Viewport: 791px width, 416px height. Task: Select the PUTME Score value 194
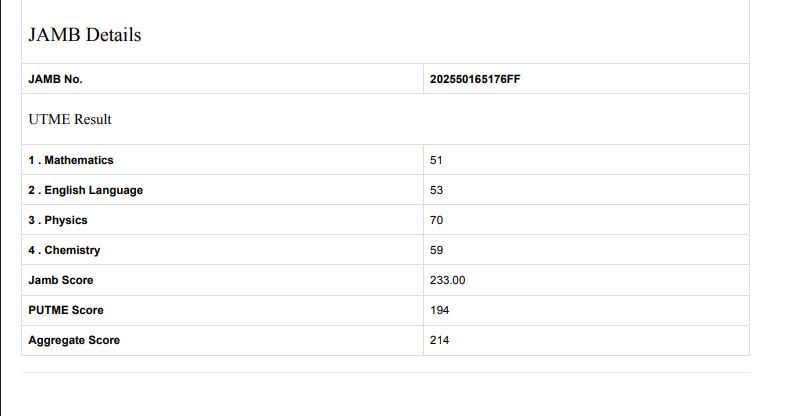click(439, 310)
